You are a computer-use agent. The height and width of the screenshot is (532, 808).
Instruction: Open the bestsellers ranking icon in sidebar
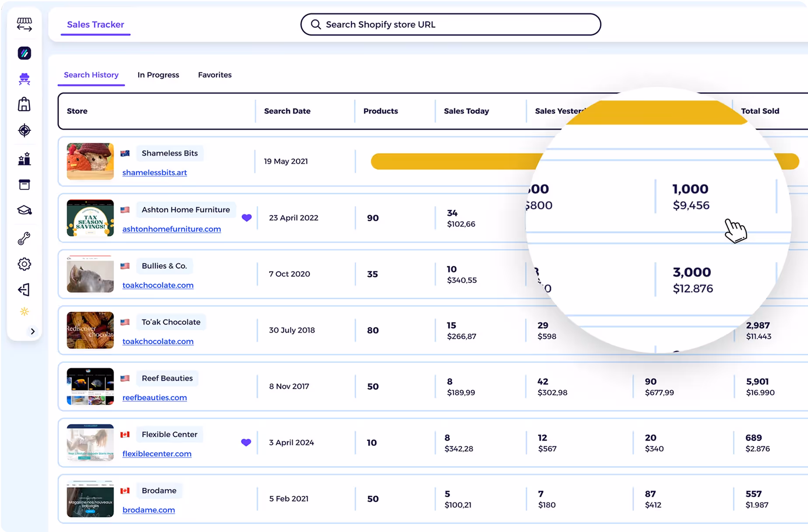24,159
